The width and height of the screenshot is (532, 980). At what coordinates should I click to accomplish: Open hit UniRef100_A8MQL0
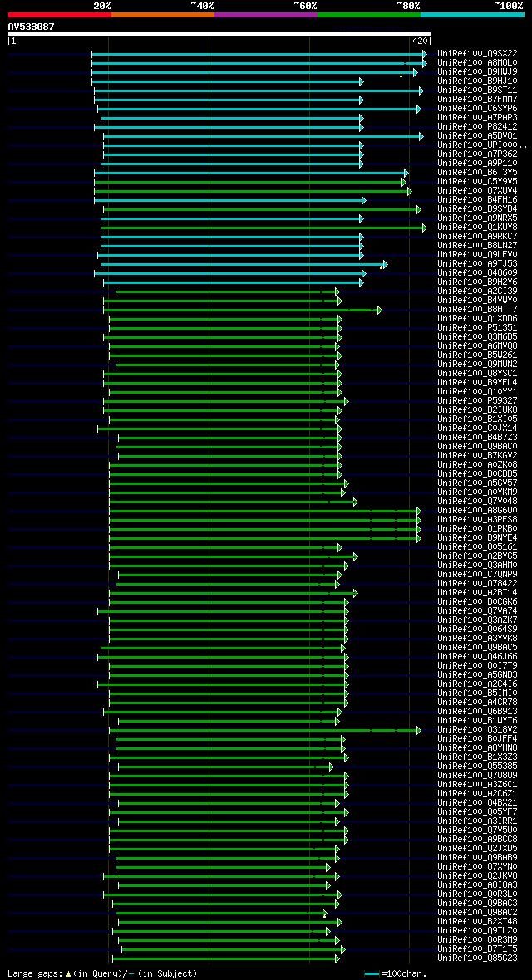click(x=477, y=62)
